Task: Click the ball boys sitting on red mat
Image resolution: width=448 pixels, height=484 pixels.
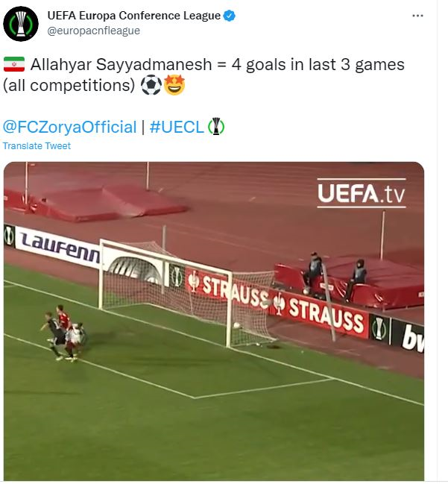Action: point(335,276)
